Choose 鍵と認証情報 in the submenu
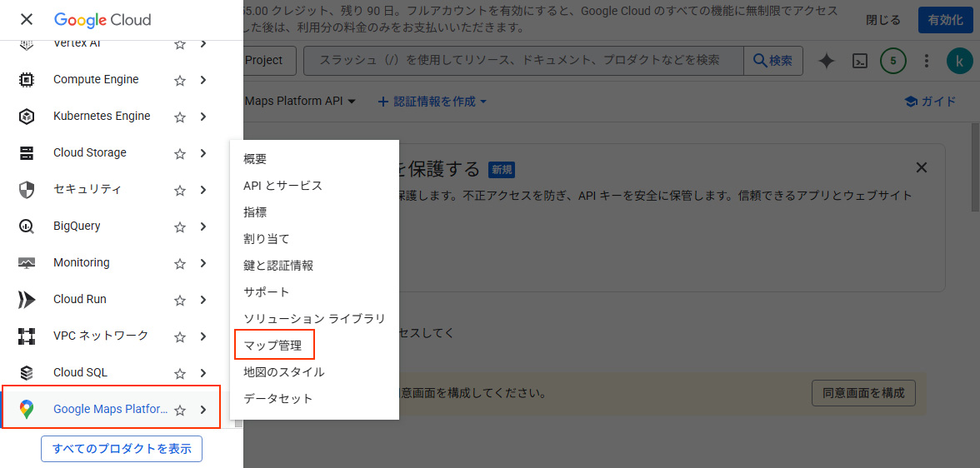Screen dimensions: 980x468 click(x=278, y=266)
